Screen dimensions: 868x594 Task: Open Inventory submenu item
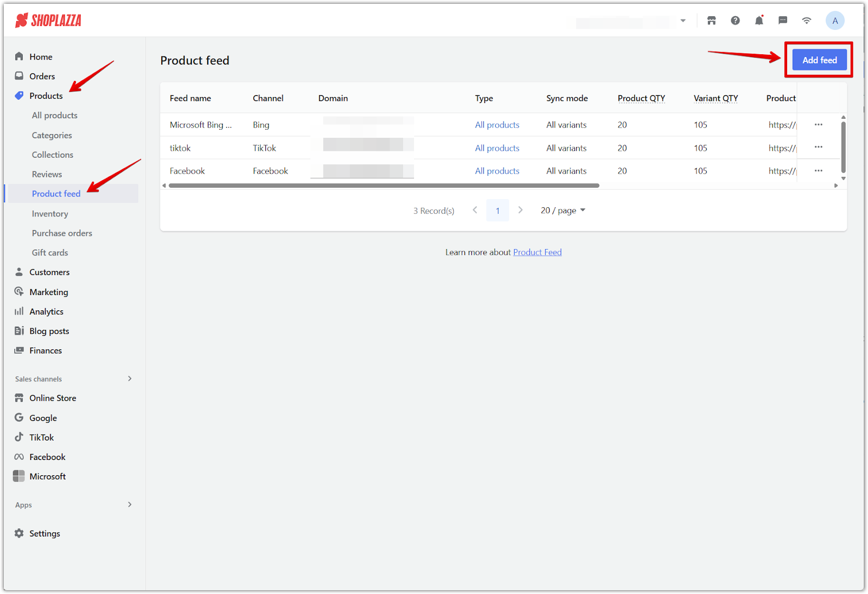(x=50, y=214)
